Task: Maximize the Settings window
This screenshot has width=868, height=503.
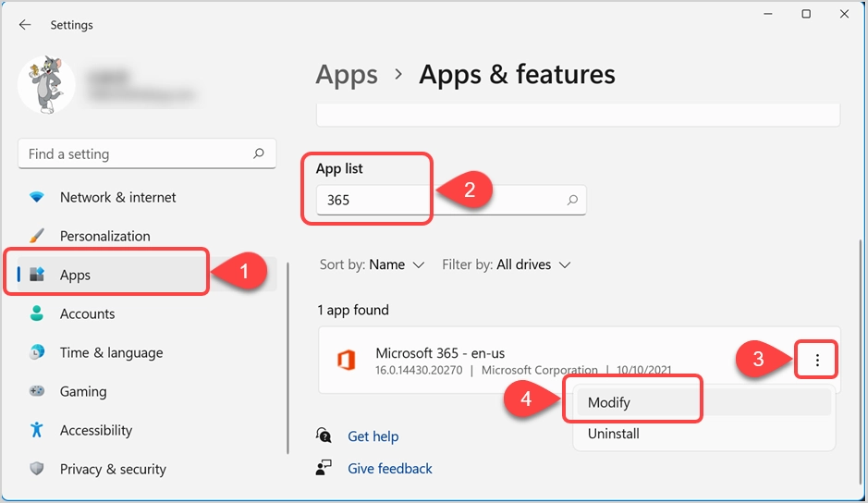Action: click(x=806, y=14)
